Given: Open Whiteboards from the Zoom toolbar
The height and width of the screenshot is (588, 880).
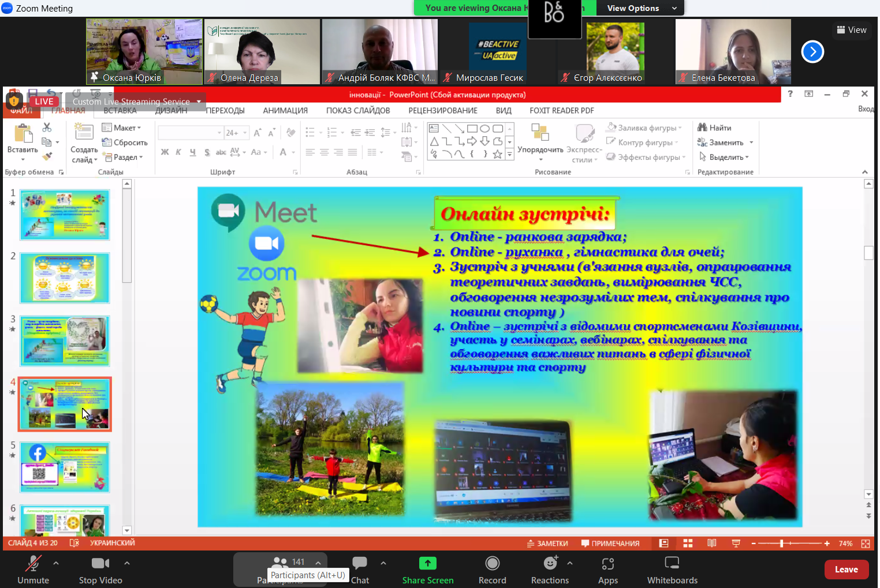Looking at the screenshot, I should [x=672, y=564].
